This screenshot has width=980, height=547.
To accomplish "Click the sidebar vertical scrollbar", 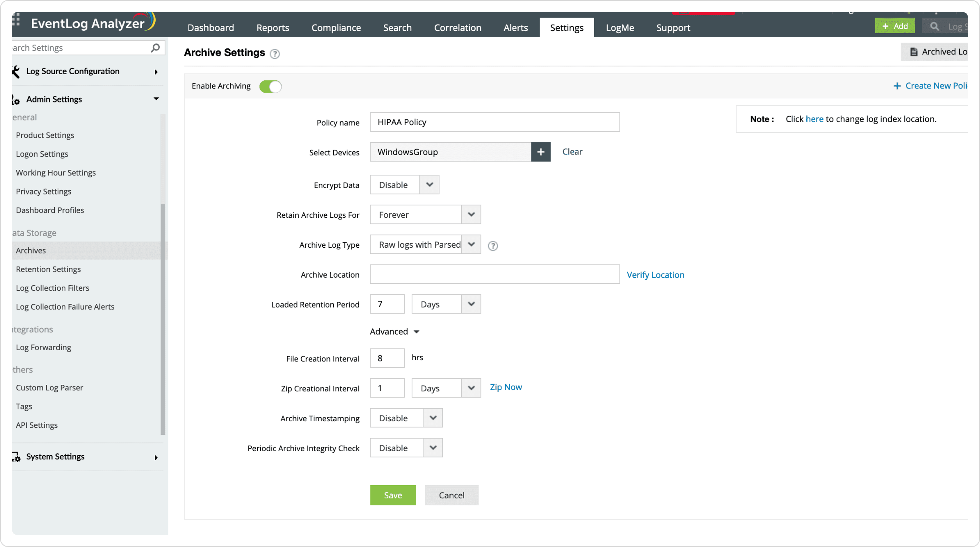I will click(163, 319).
